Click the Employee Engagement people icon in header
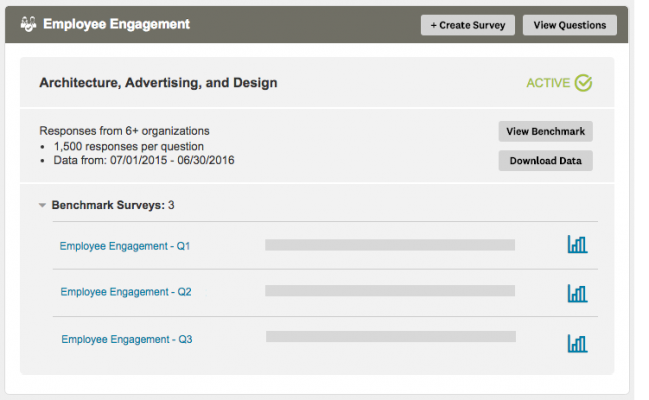Screen dimensions: 649x400 point(28,24)
